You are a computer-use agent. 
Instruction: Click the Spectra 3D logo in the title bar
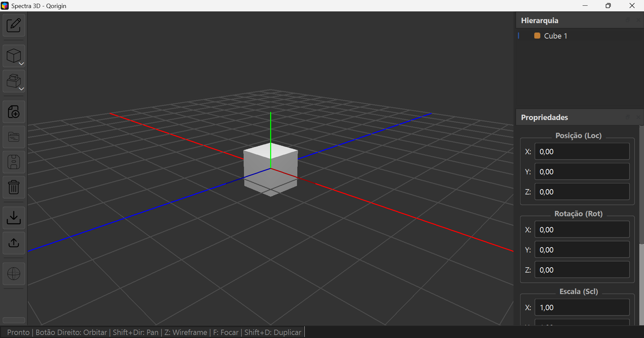(5, 5)
